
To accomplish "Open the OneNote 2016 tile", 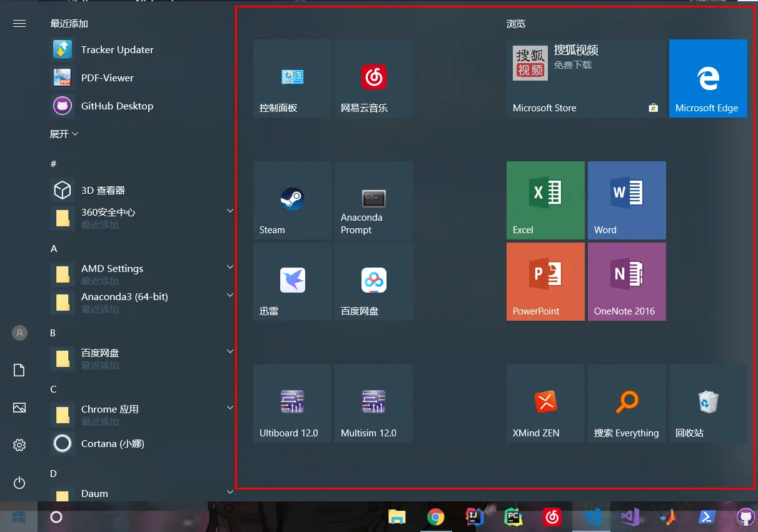I will [x=627, y=282].
